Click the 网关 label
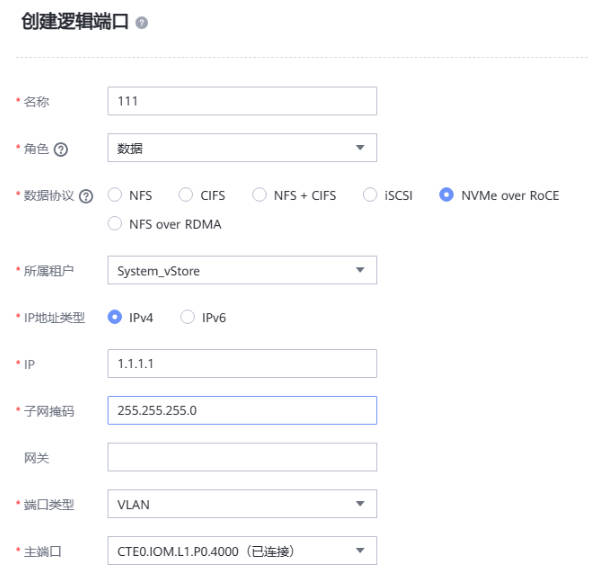The image size is (611, 576). point(36,458)
